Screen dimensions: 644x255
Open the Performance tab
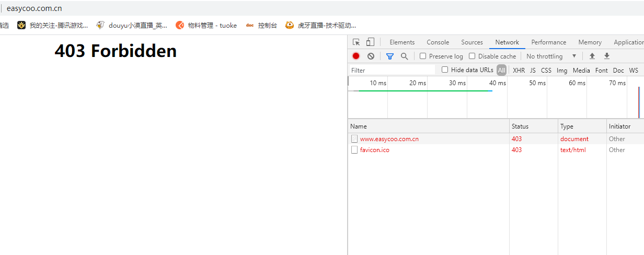click(x=548, y=42)
